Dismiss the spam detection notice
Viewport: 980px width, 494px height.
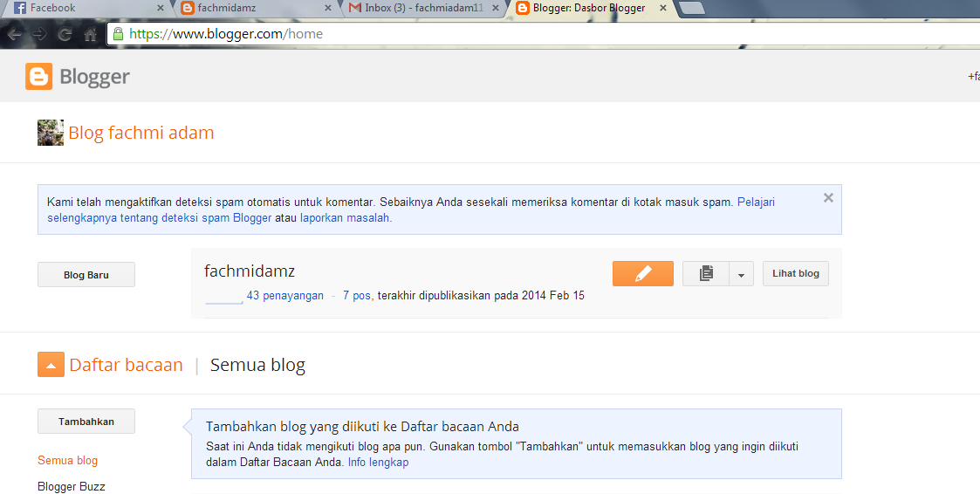pyautogui.click(x=828, y=198)
